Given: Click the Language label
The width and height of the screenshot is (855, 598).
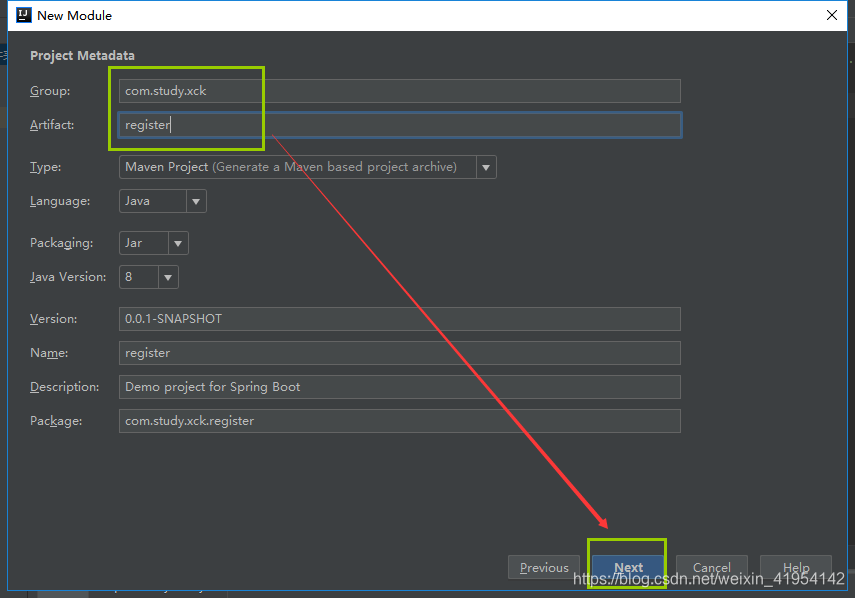Looking at the screenshot, I should [60, 201].
